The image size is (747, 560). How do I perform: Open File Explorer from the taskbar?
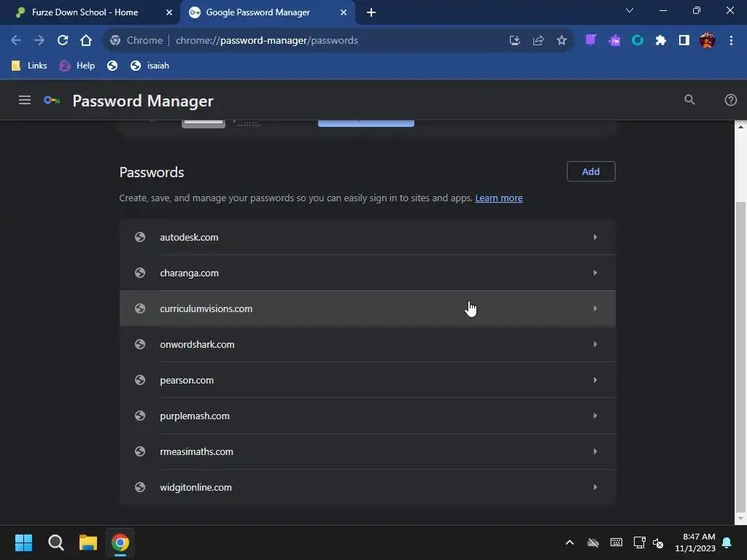click(x=88, y=542)
